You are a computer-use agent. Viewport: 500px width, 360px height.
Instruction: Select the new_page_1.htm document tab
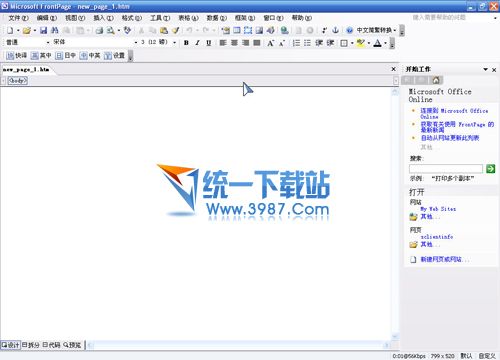coord(26,69)
